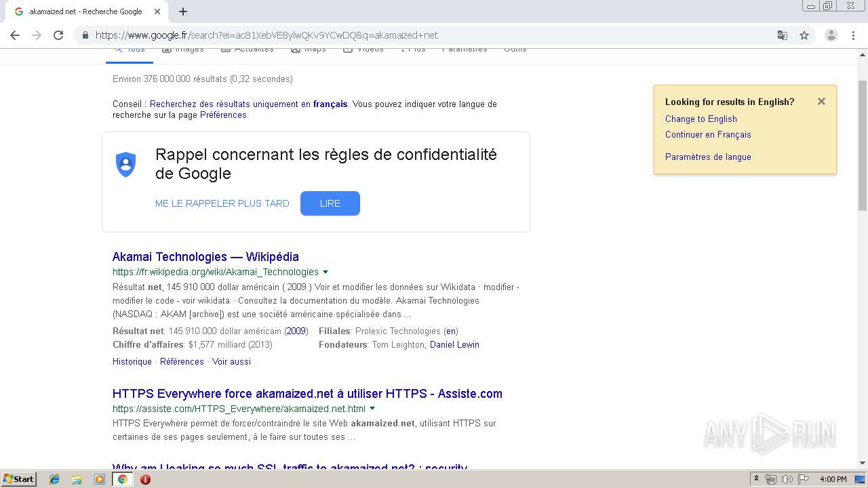The height and width of the screenshot is (488, 868).
Task: Click the browser back arrow
Action: coord(15,35)
